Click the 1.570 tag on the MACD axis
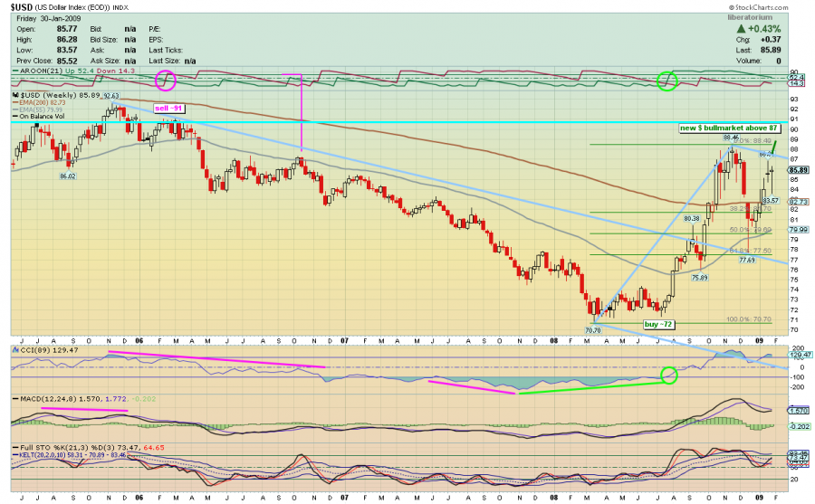Screen dimensions: 815x504 799,411
